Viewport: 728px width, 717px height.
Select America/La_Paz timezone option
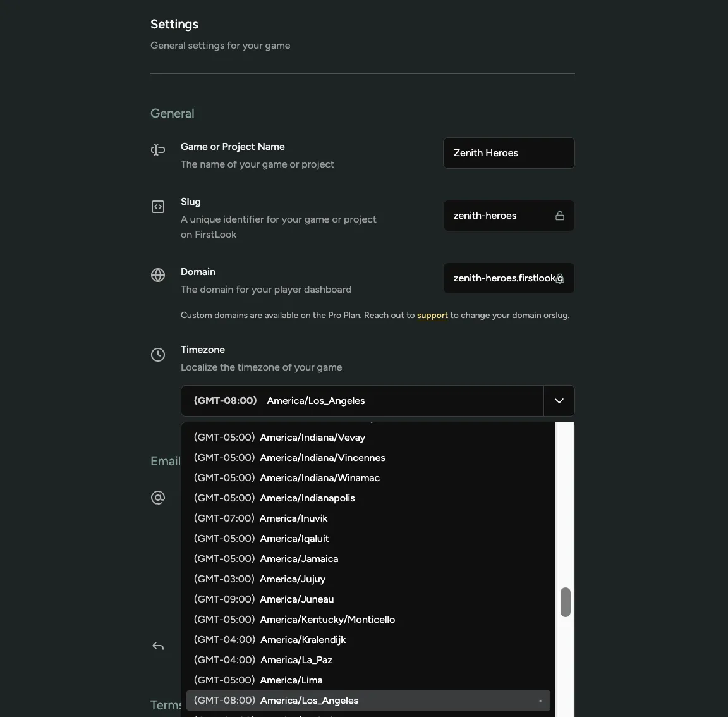pos(296,660)
